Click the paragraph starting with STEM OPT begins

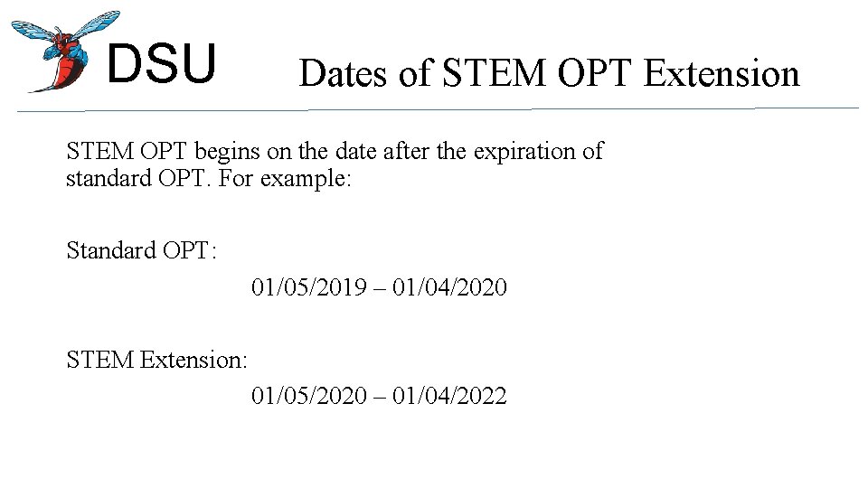coord(335,164)
